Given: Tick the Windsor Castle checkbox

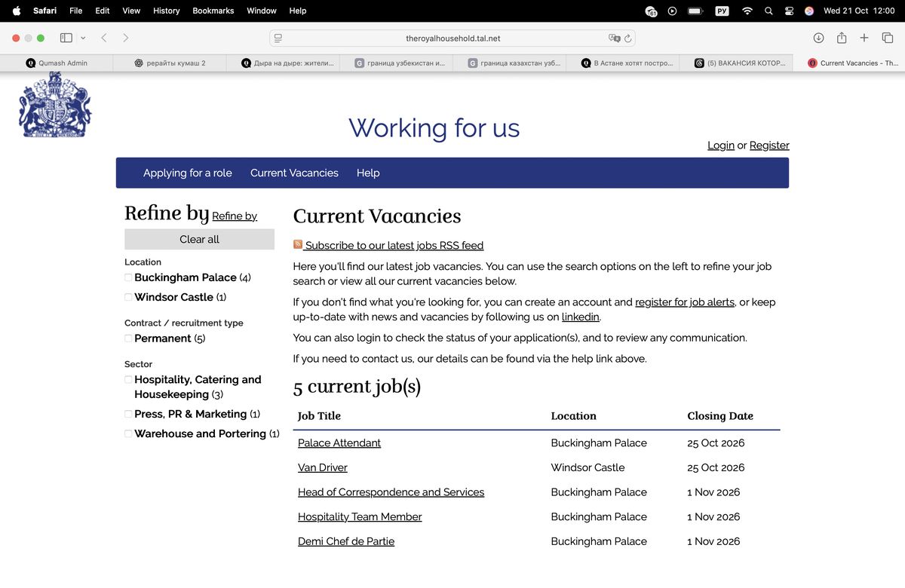Looking at the screenshot, I should [128, 297].
